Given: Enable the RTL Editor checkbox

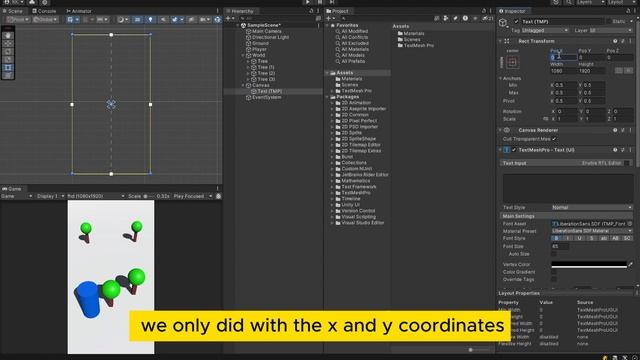Looking at the screenshot, I should [x=627, y=163].
